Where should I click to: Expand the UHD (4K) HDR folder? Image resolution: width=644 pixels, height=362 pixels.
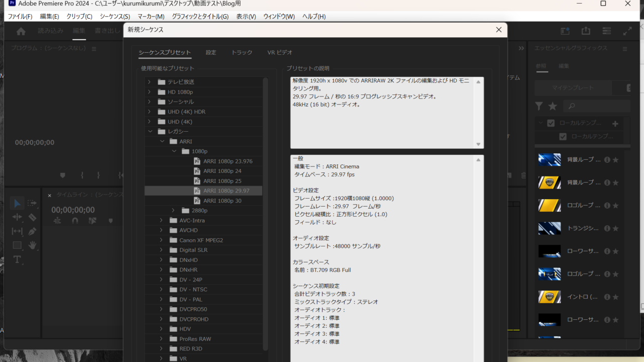coord(149,112)
